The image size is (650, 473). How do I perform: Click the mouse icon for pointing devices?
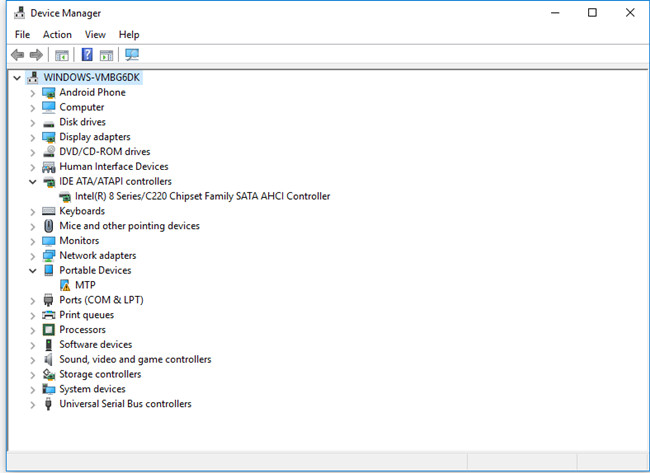tap(49, 226)
